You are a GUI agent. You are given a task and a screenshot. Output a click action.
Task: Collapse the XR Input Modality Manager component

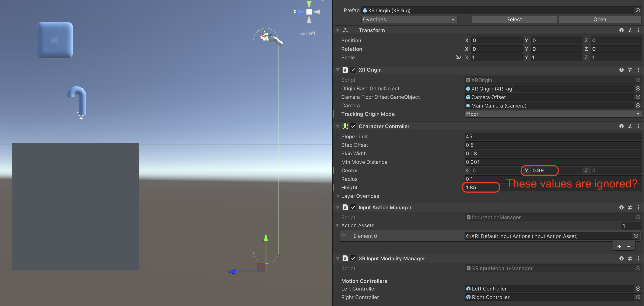pyautogui.click(x=337, y=258)
